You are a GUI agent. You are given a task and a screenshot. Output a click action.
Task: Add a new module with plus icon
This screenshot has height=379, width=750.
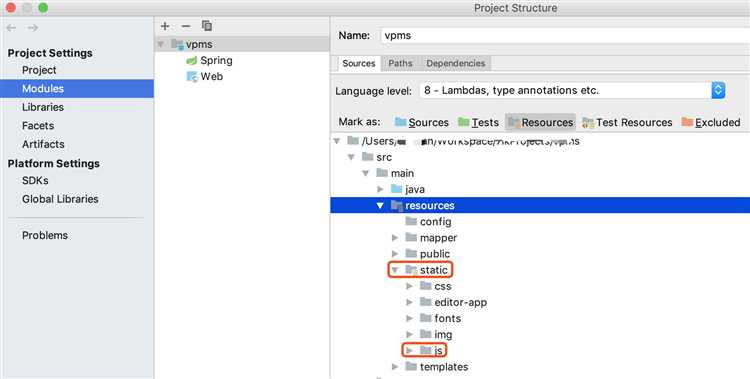point(165,26)
